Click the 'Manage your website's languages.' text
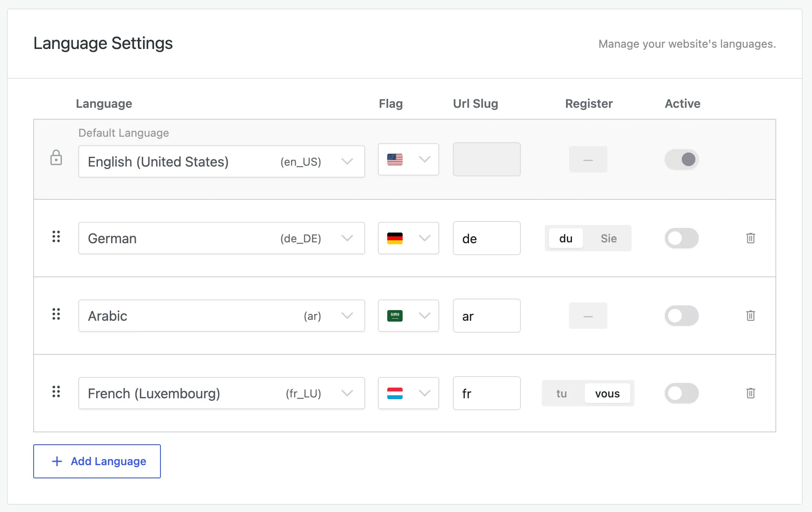This screenshot has width=812, height=512. tap(687, 44)
